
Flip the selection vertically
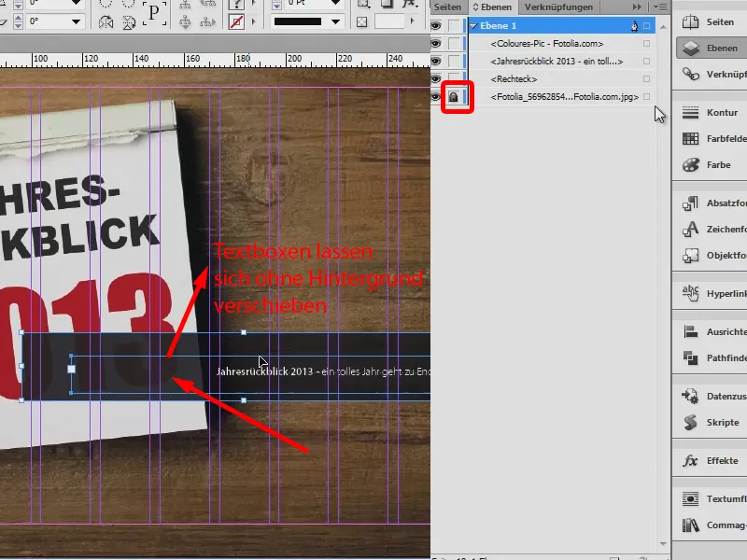[129, 21]
